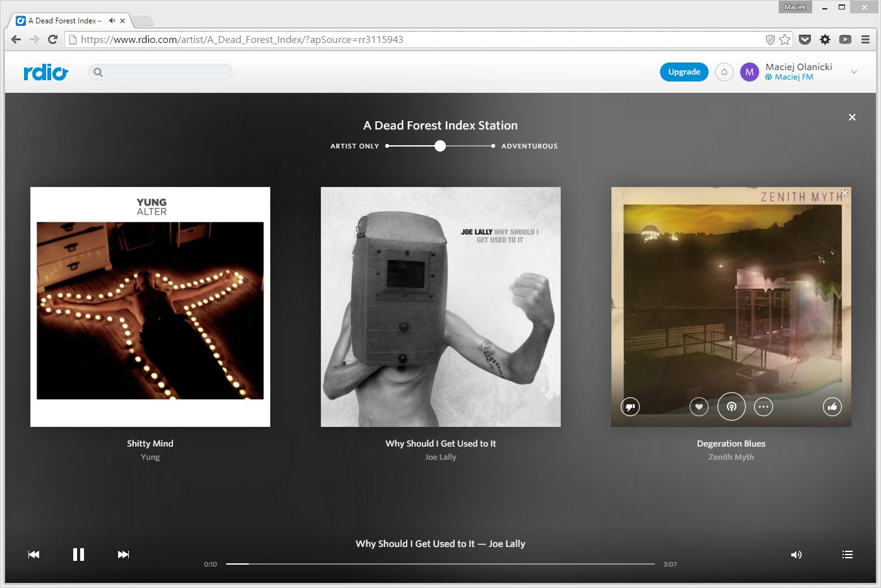Thumbs up Degeration Blues
Viewport: 881px width, 588px height.
click(x=832, y=407)
